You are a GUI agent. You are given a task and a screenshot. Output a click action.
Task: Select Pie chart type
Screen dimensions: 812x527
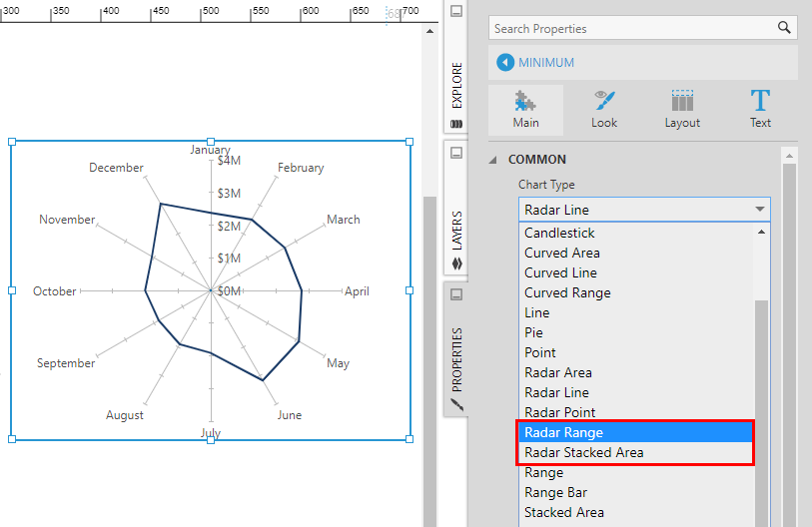636,332
